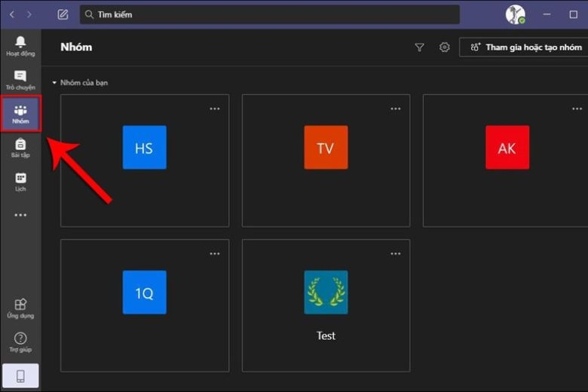
Task: Open the Lịch calendar section
Action: coord(20,182)
